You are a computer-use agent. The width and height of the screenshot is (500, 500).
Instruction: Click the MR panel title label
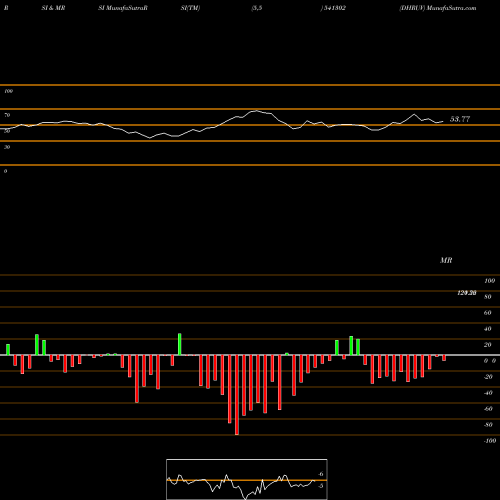(446, 260)
